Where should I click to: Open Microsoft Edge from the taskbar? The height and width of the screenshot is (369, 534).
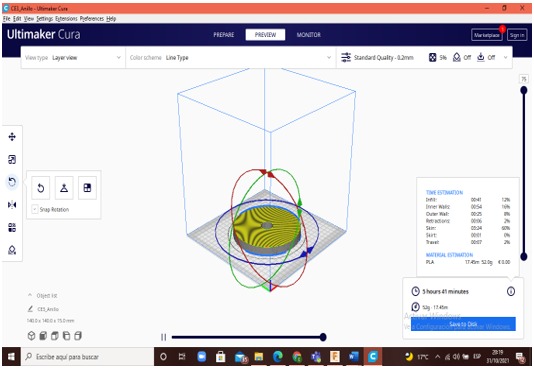coord(278,356)
